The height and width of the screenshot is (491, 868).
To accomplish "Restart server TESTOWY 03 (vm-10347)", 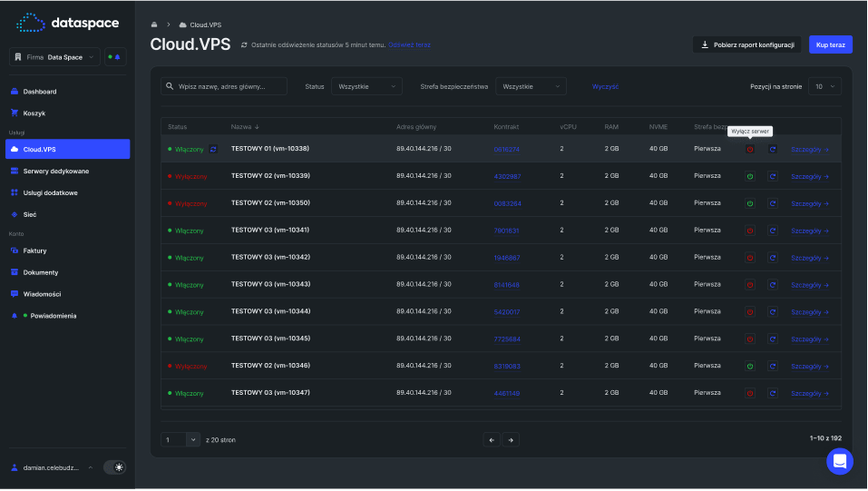I will 773,394.
